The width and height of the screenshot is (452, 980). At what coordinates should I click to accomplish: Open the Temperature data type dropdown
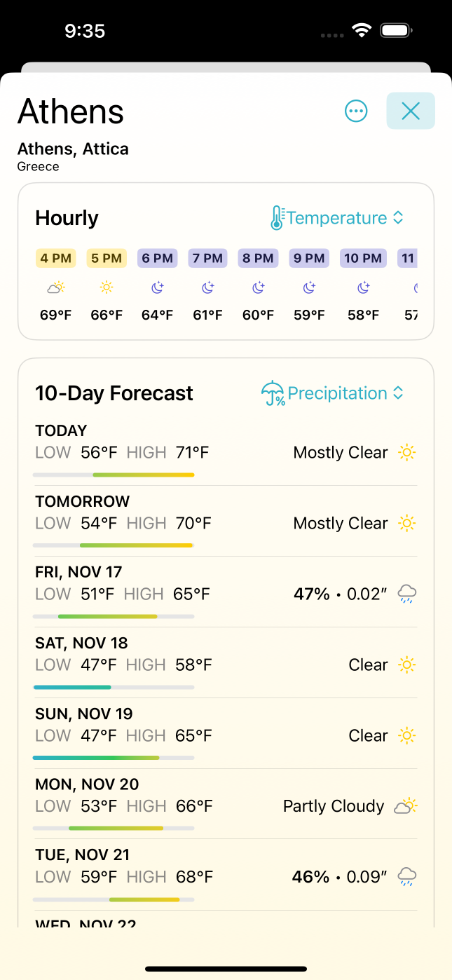tap(336, 218)
